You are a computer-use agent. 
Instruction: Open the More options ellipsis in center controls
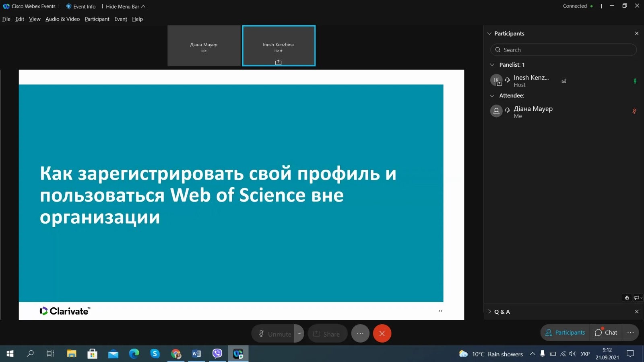coord(360,333)
